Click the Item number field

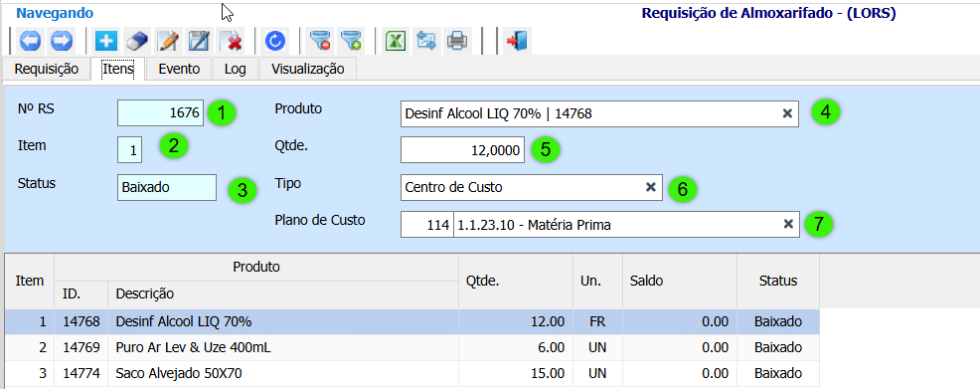pyautogui.click(x=130, y=150)
